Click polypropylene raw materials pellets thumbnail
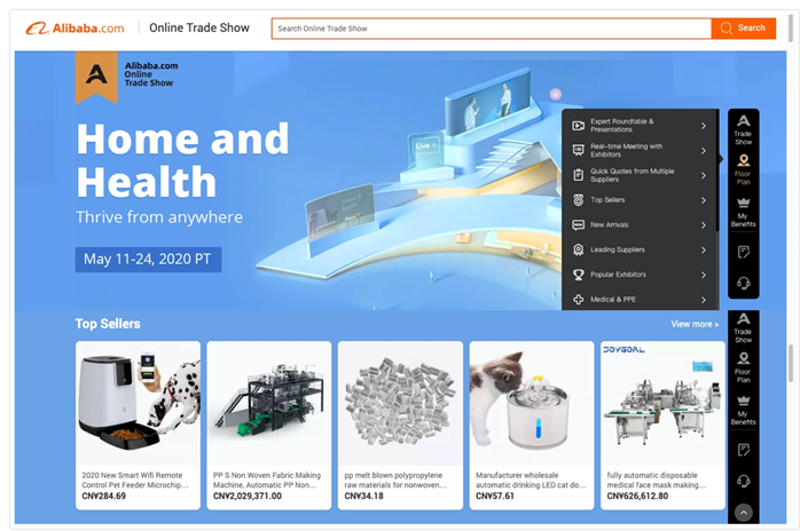Viewport: 800px width, 531px height. pyautogui.click(x=401, y=403)
